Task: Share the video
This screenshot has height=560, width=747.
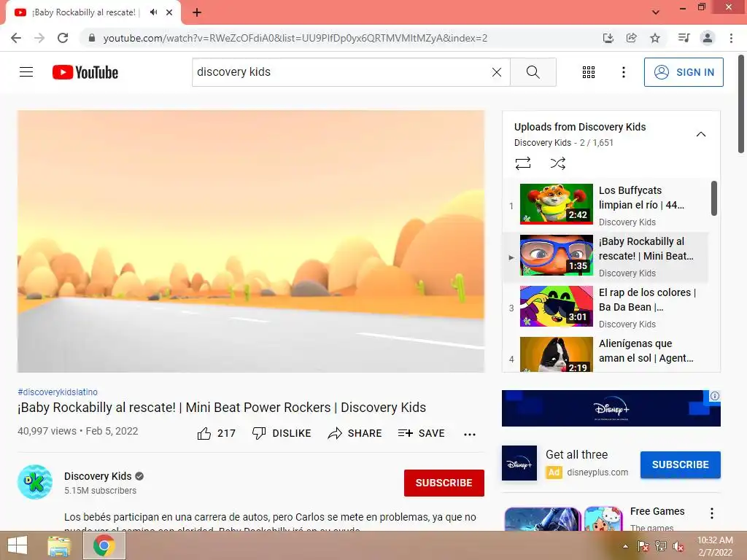Action: point(355,433)
